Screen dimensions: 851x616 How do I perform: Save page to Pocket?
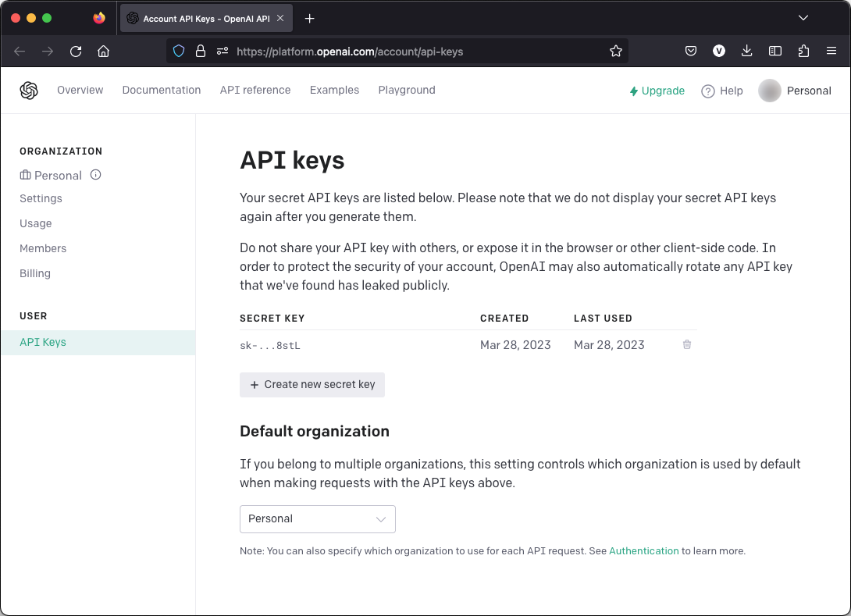point(690,52)
